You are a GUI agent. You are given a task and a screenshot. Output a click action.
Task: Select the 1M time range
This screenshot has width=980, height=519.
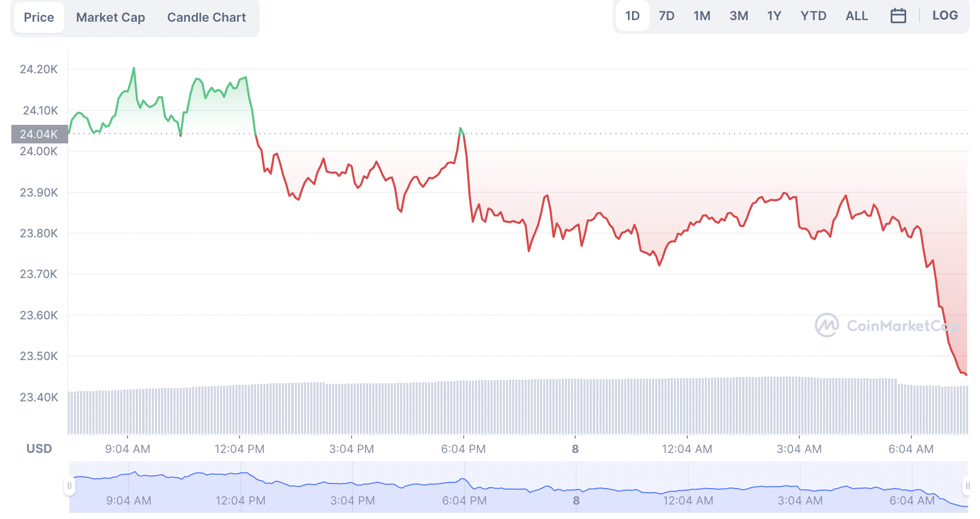pos(702,16)
